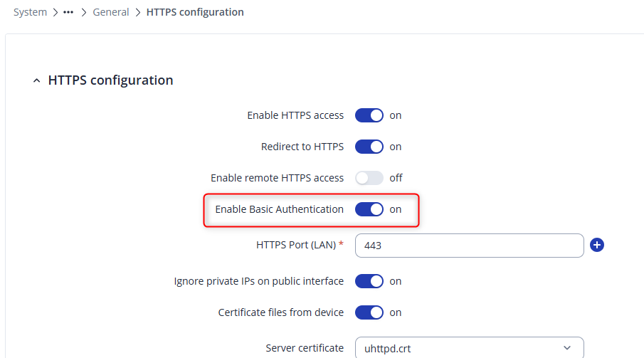Viewport: 644px width, 358px height.
Task: Click the blue plus icon beside HTTPS Port
Action: [x=597, y=246]
